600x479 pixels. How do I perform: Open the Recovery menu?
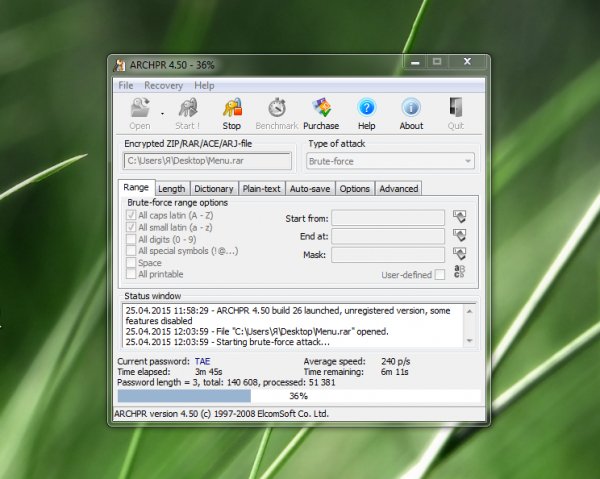point(163,85)
